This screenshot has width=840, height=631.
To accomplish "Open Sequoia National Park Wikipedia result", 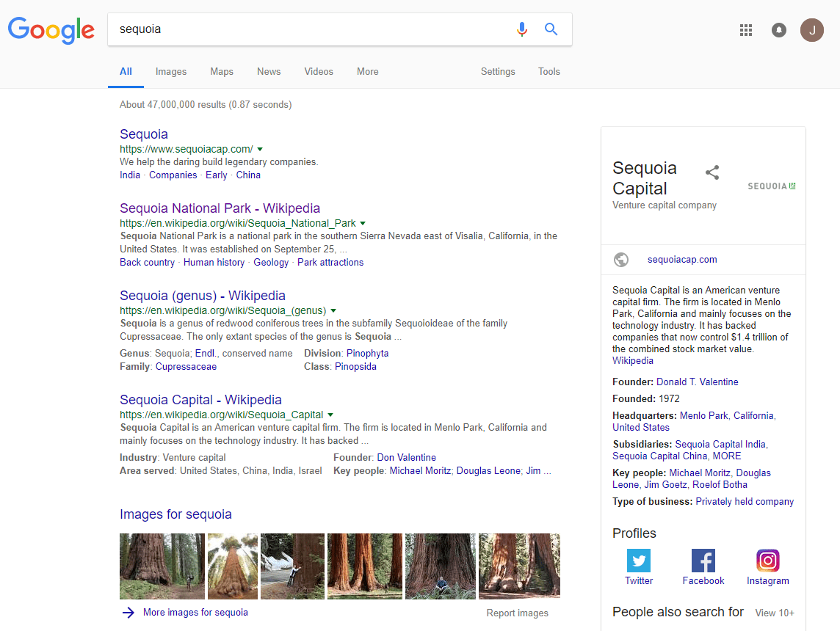I will pyautogui.click(x=220, y=208).
